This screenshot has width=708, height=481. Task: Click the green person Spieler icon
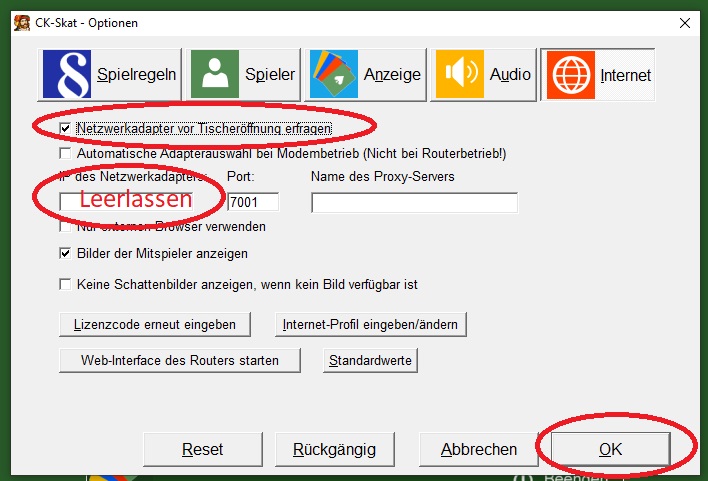tap(214, 75)
